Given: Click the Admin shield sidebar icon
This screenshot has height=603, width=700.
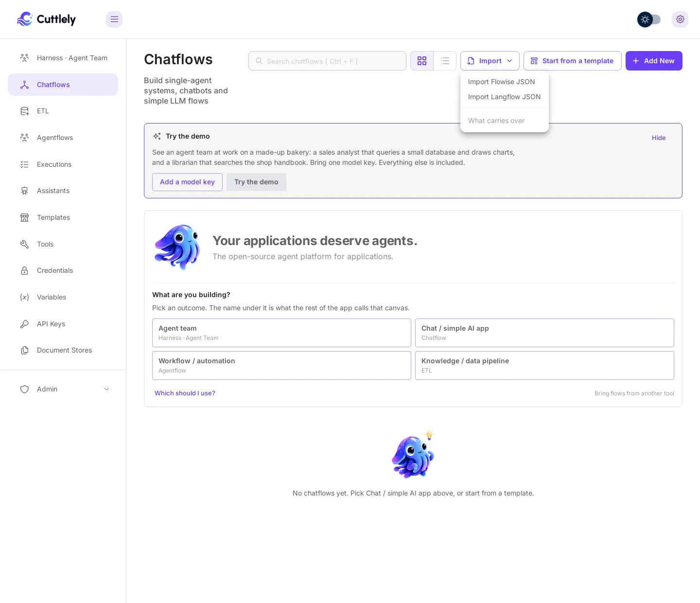Looking at the screenshot, I should 24,389.
